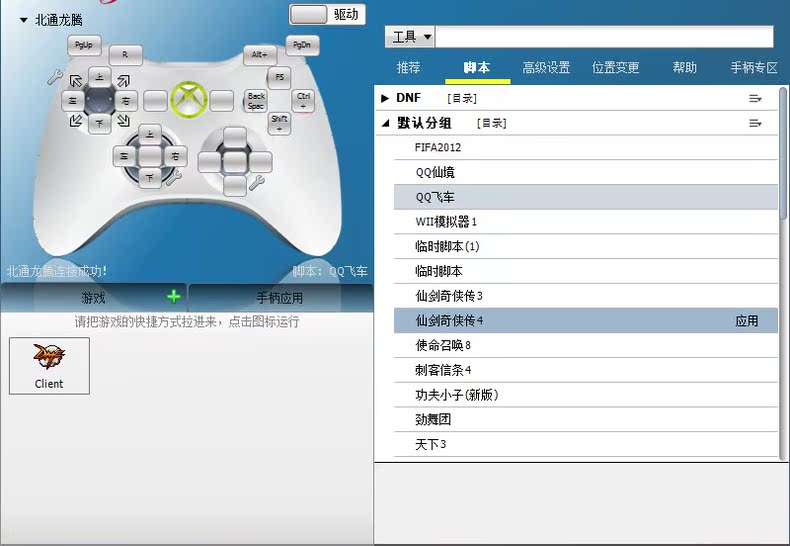Click the [目录] link beside DNF

pos(462,99)
